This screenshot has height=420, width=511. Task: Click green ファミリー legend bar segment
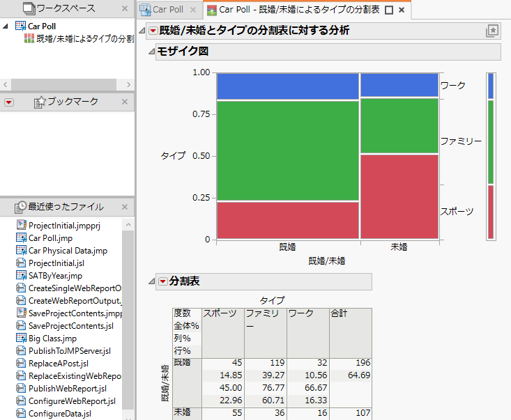tap(491, 142)
